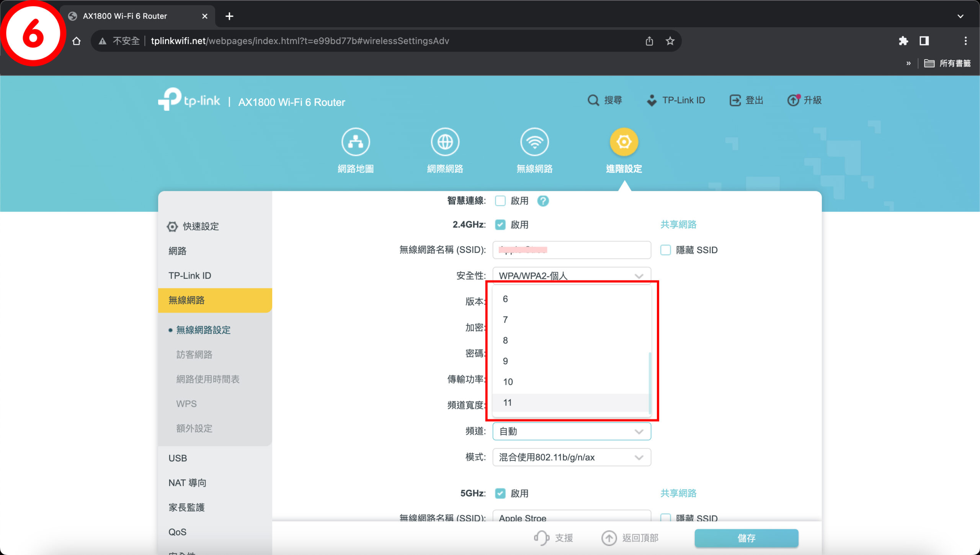Open the browser extensions puzzle icon

pos(903,41)
